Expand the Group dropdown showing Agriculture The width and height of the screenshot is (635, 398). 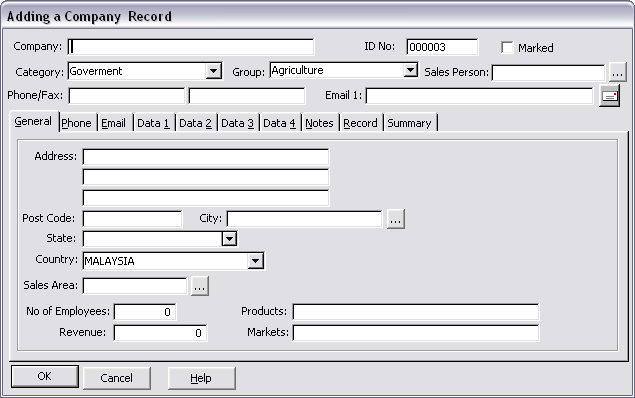(x=410, y=70)
